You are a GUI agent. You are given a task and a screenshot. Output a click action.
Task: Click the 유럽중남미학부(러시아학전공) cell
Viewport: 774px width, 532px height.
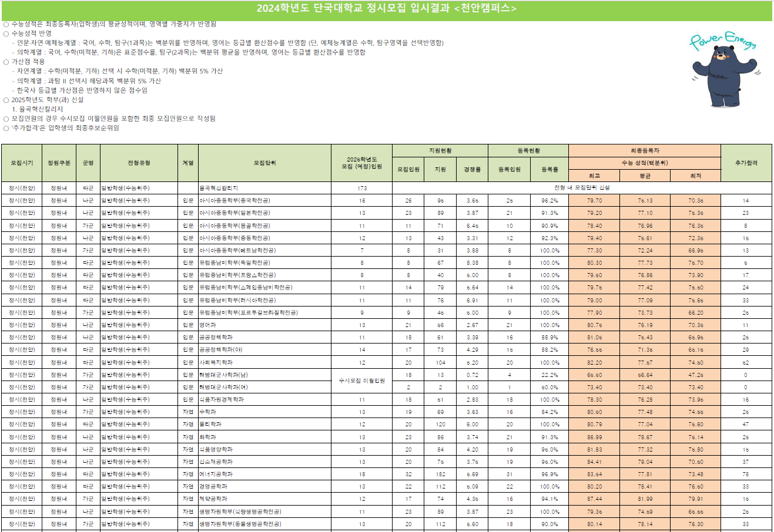[x=264, y=300]
